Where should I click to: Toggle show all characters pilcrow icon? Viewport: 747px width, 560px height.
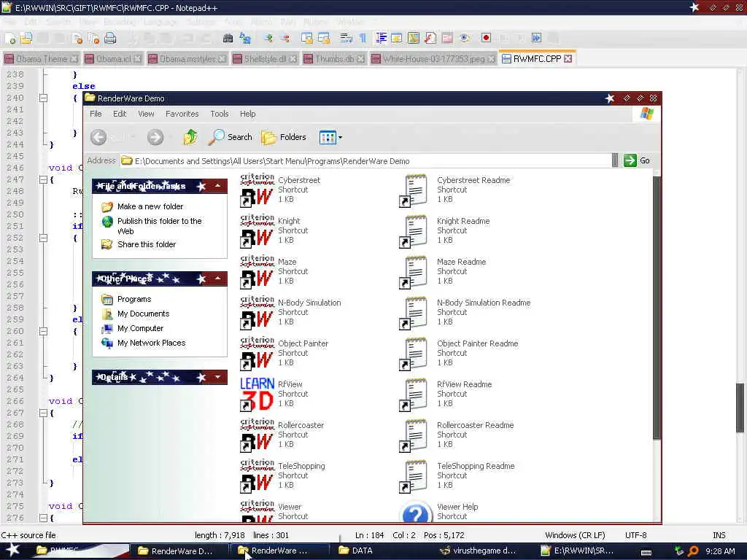coord(363,38)
